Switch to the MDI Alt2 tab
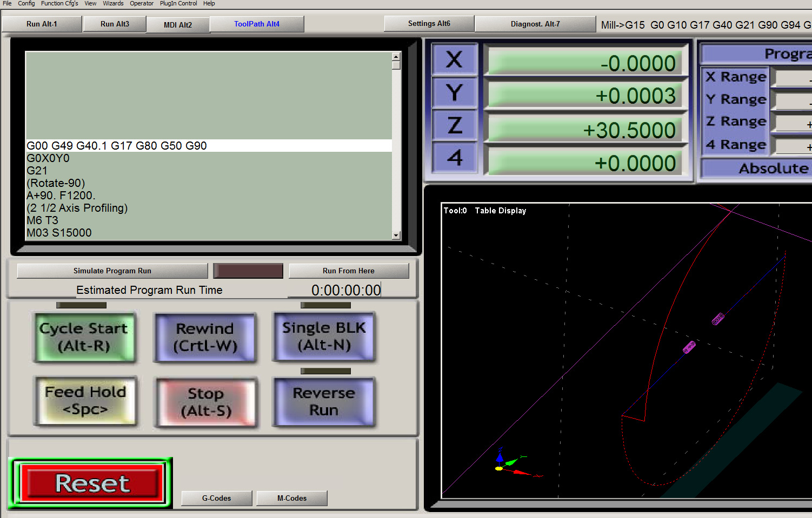Viewport: 812px width, 518px height. click(178, 25)
